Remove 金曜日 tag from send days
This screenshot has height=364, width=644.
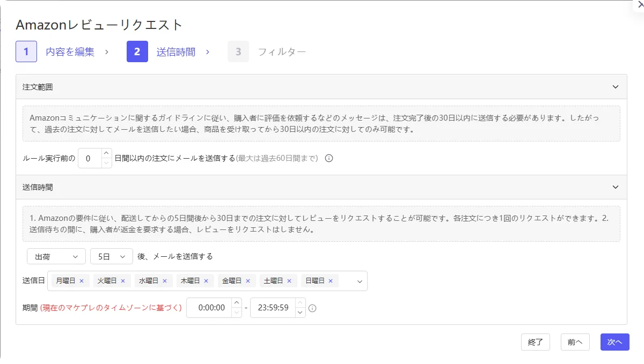[248, 281]
